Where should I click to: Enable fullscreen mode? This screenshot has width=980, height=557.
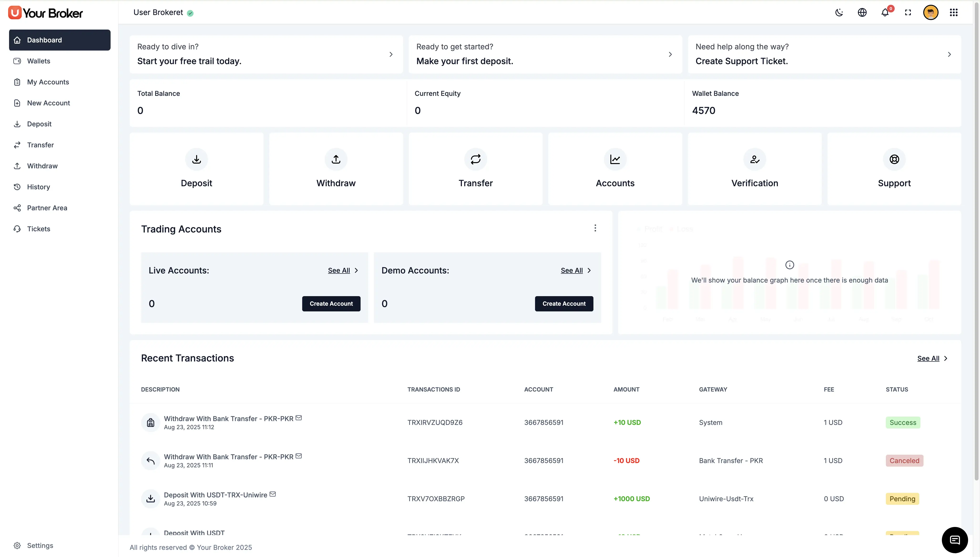tap(908, 12)
